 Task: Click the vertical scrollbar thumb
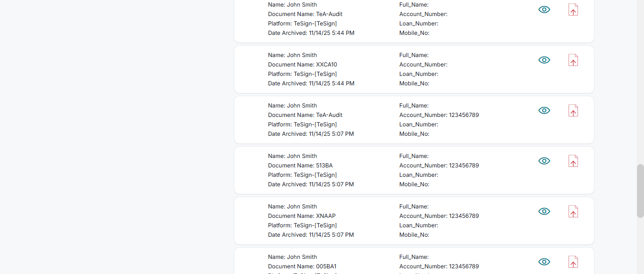pos(640,191)
